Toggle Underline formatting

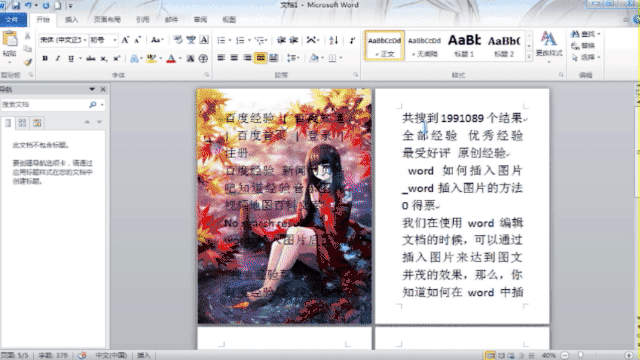[x=71, y=59]
